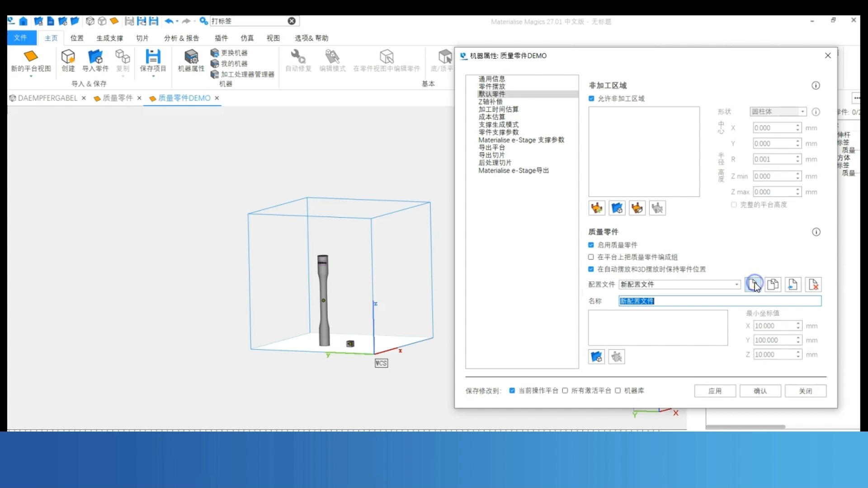Select 支撑生成模式 in the settings list
This screenshot has height=488, width=868.
coord(498,125)
